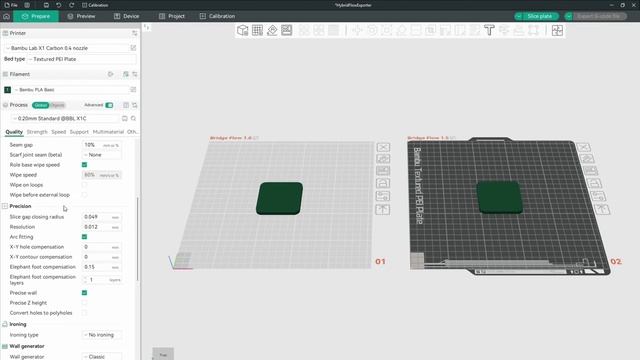
Task: Enable Wipe before external loop checkbox
Action: coord(84,195)
